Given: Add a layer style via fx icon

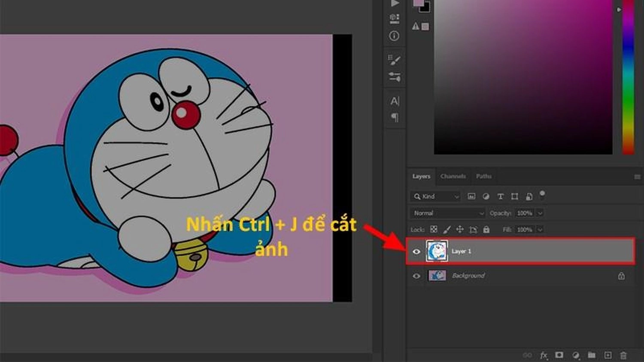Looking at the screenshot, I should (x=544, y=356).
